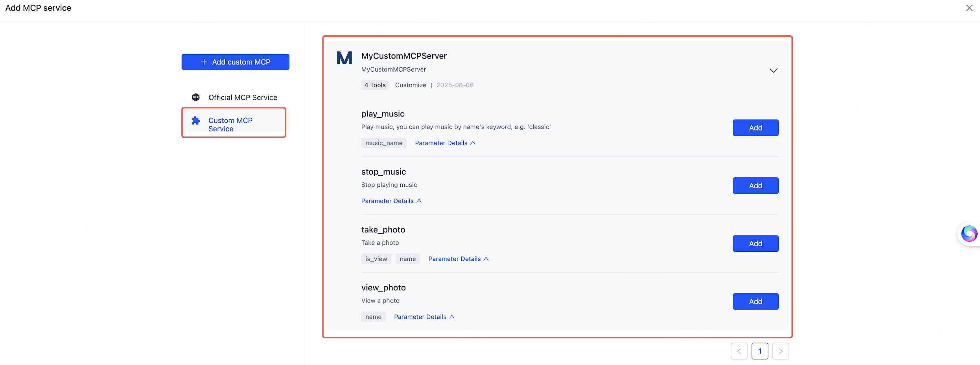Close the Add MCP service dialog
Viewport: 980px width, 365px height.
pyautogui.click(x=969, y=8)
